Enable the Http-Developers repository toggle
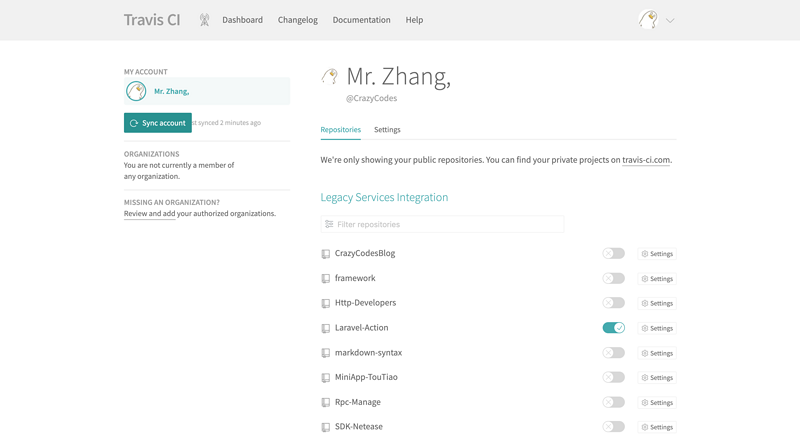 click(613, 303)
